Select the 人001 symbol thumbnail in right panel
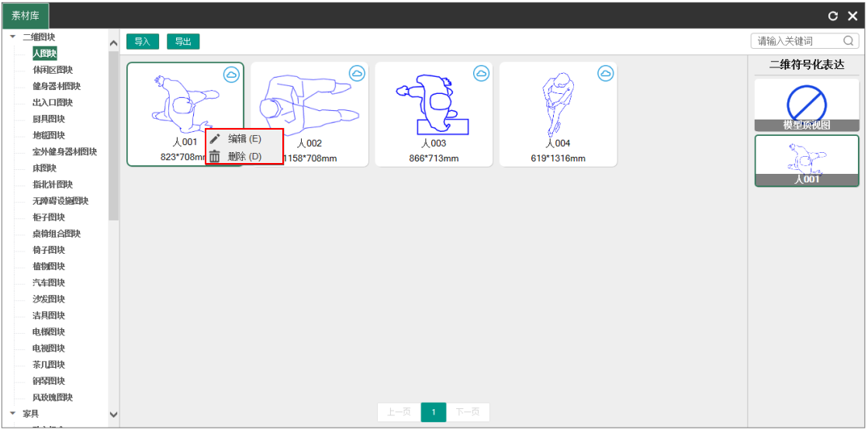Image resolution: width=868 pixels, height=430 pixels. coord(807,161)
